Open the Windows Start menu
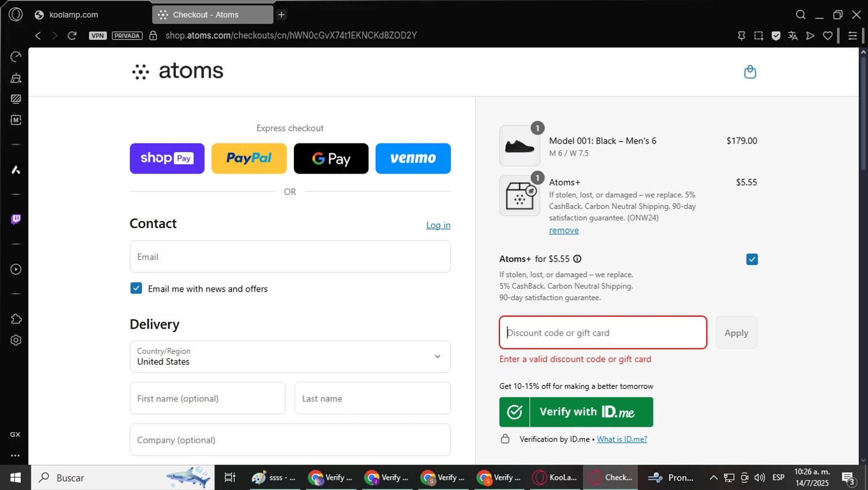 tap(15, 478)
